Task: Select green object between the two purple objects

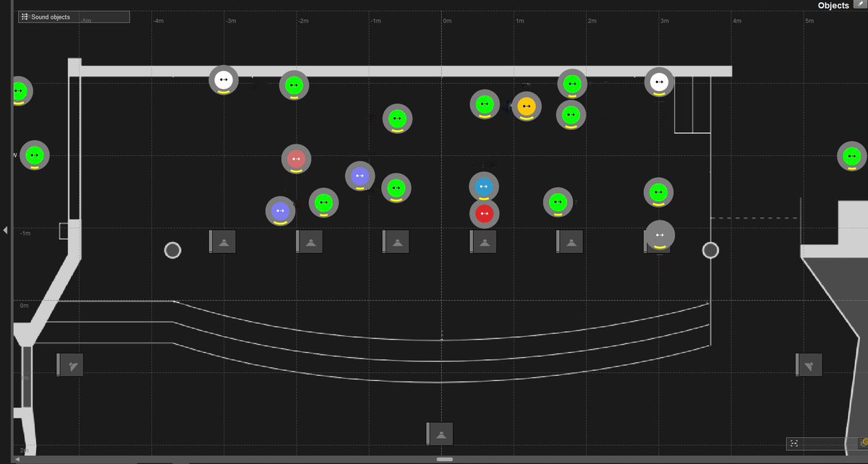Action: pyautogui.click(x=323, y=203)
